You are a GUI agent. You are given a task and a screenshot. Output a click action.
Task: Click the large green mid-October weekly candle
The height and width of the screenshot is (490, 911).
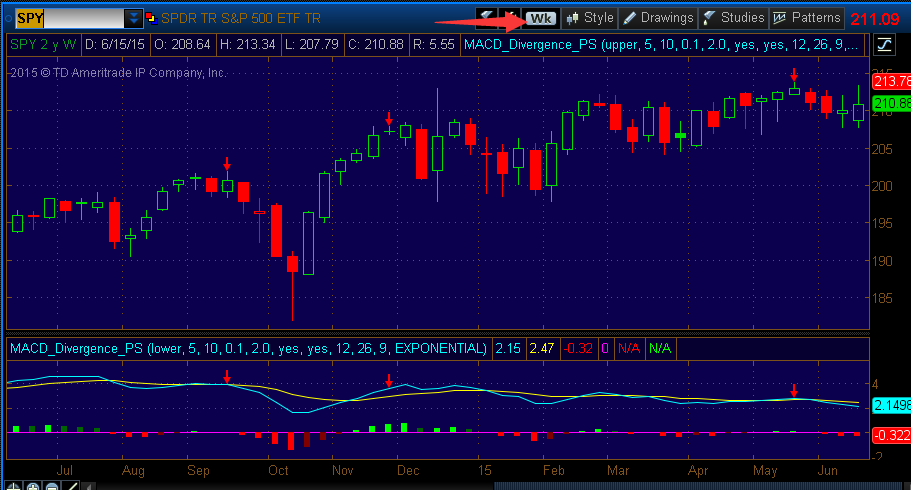pos(309,243)
